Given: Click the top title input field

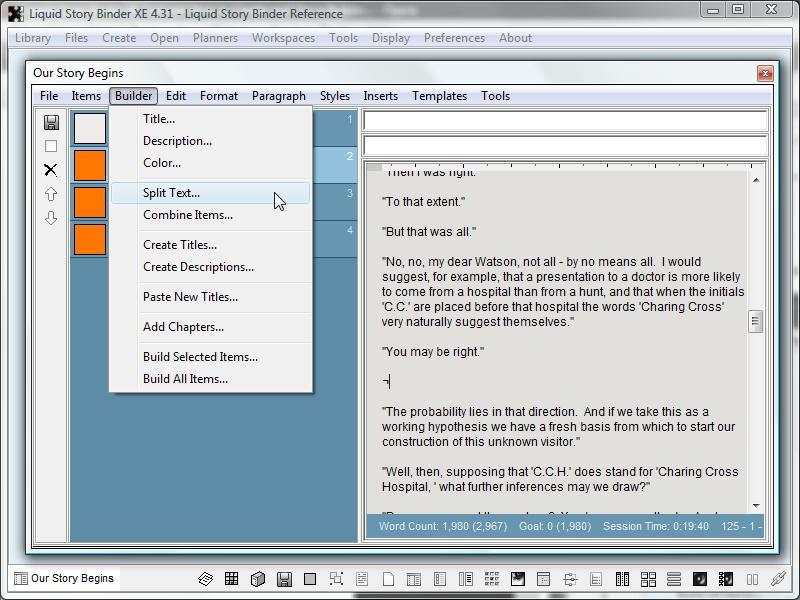Looking at the screenshot, I should point(565,121).
